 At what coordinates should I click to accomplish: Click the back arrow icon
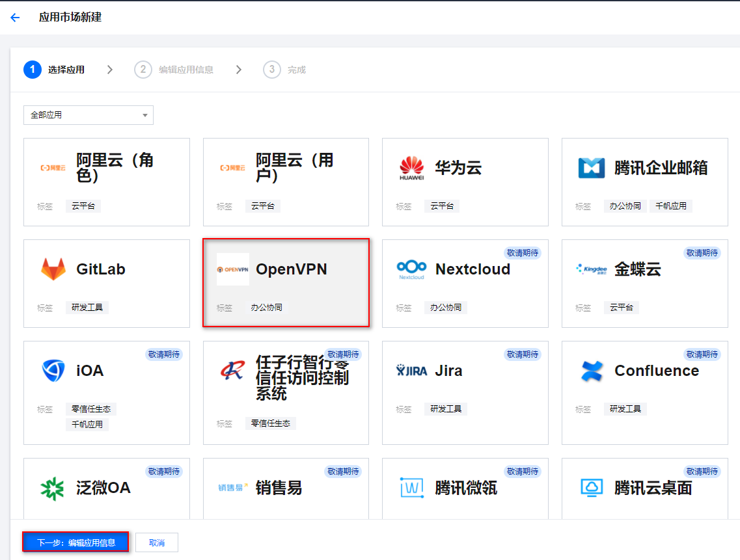pos(15,18)
